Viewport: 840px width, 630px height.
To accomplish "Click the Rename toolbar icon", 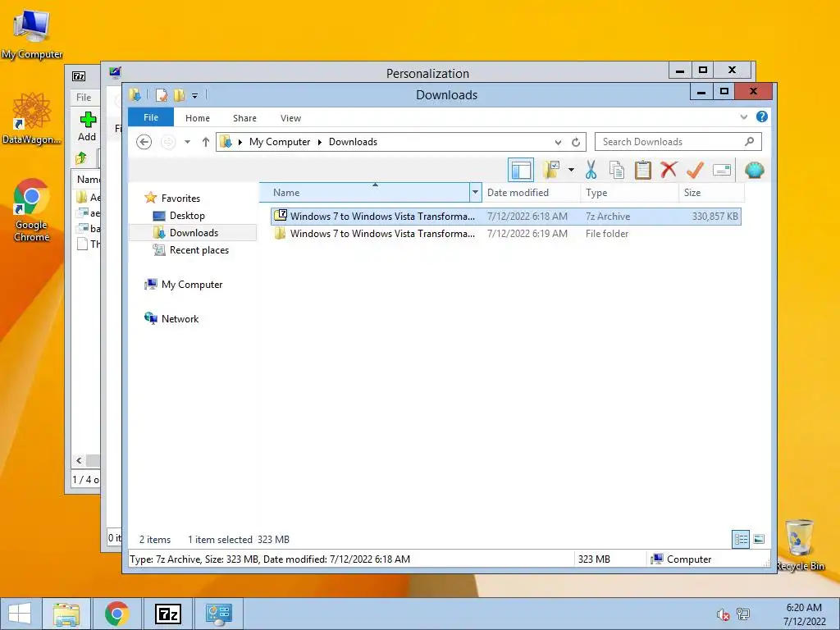I will pyautogui.click(x=722, y=171).
